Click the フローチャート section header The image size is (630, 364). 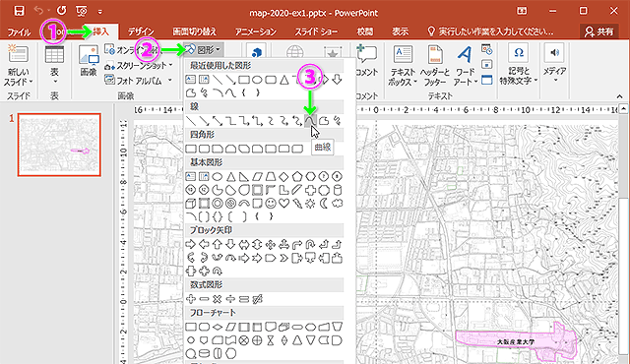pyautogui.click(x=264, y=313)
